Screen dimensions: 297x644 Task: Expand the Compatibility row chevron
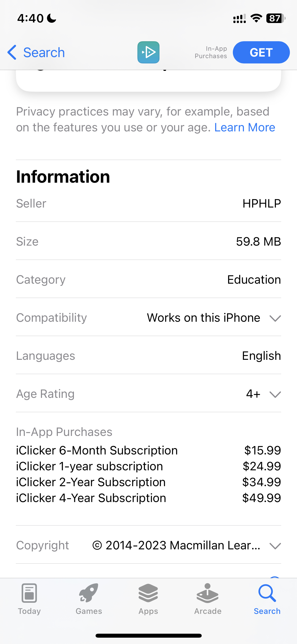[275, 318]
